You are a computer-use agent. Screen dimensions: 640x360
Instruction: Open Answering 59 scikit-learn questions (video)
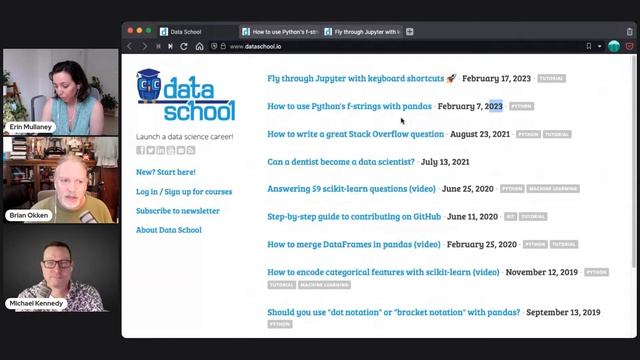pos(351,189)
